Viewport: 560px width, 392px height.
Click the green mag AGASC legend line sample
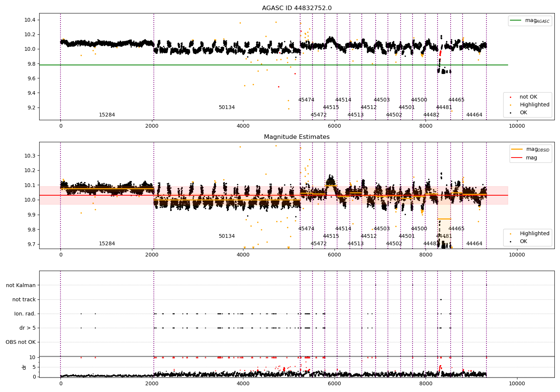click(516, 21)
